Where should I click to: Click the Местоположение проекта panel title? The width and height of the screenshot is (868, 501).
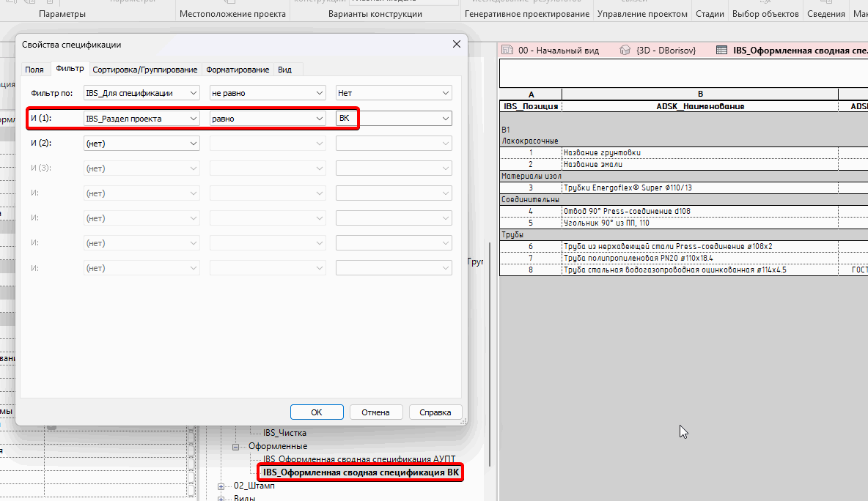coord(232,14)
